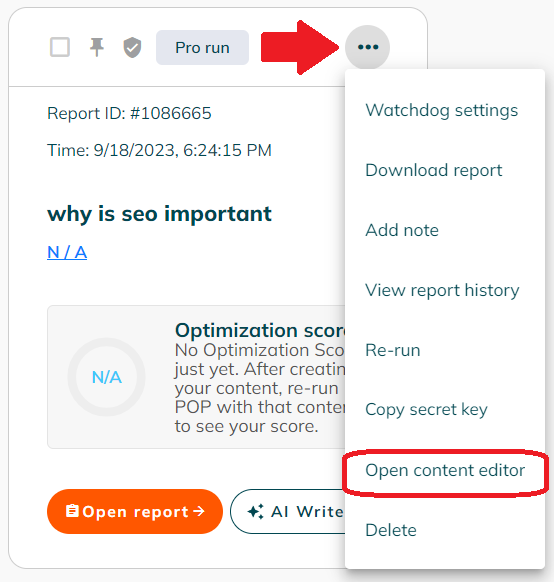The height and width of the screenshot is (586, 554).
Task: Select Delete from the options menu
Action: coord(391,530)
